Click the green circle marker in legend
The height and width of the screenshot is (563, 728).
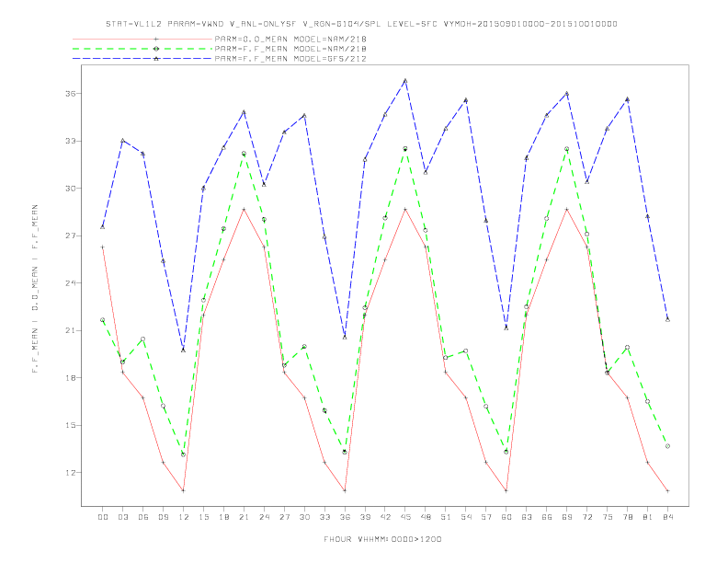pyautogui.click(x=156, y=49)
